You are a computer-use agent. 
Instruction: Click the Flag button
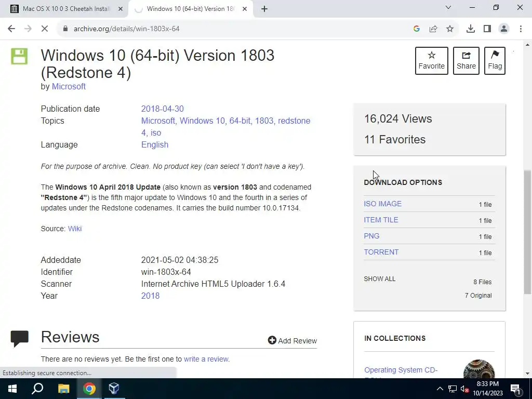coord(495,61)
